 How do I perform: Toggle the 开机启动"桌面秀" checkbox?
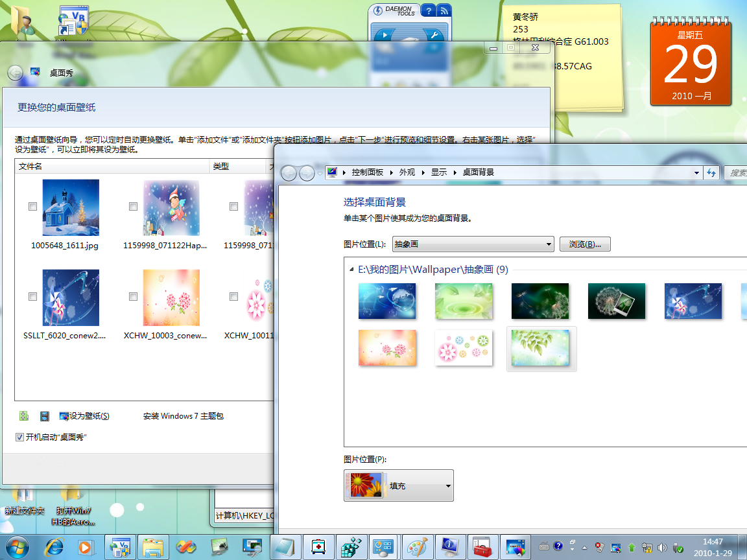20,437
